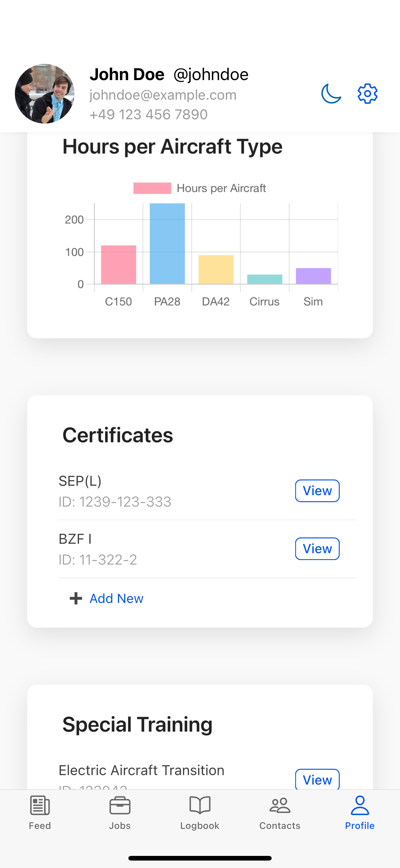Viewport: 400px width, 868px height.
Task: Tap the johndoe@example.com email address
Action: point(163,95)
